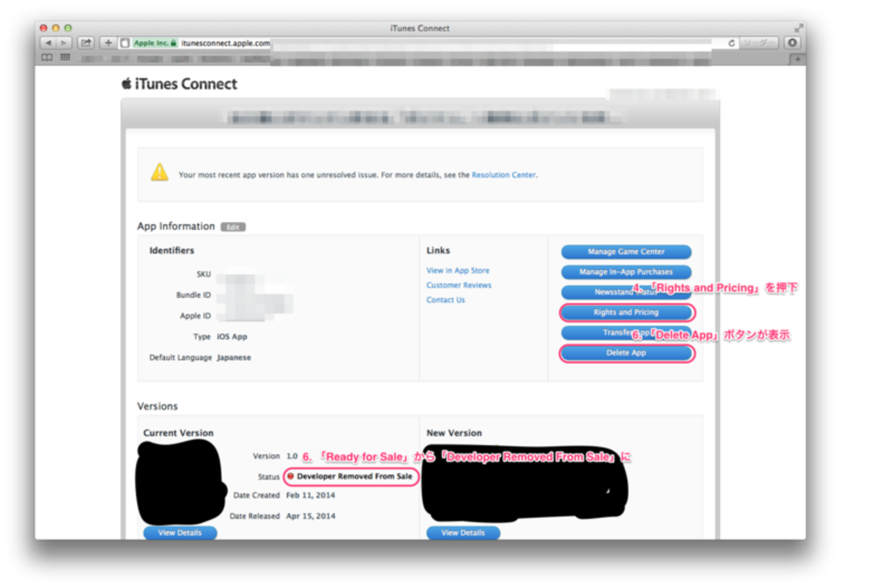Click the version number '1.0'

tap(292, 456)
